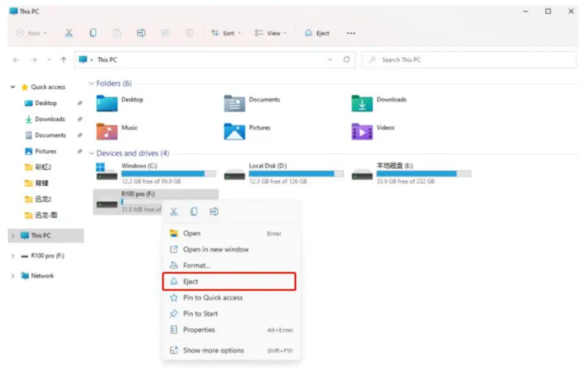Open Pictures in the Quick access sidebar
This screenshot has height=377, width=588.
[x=46, y=152]
